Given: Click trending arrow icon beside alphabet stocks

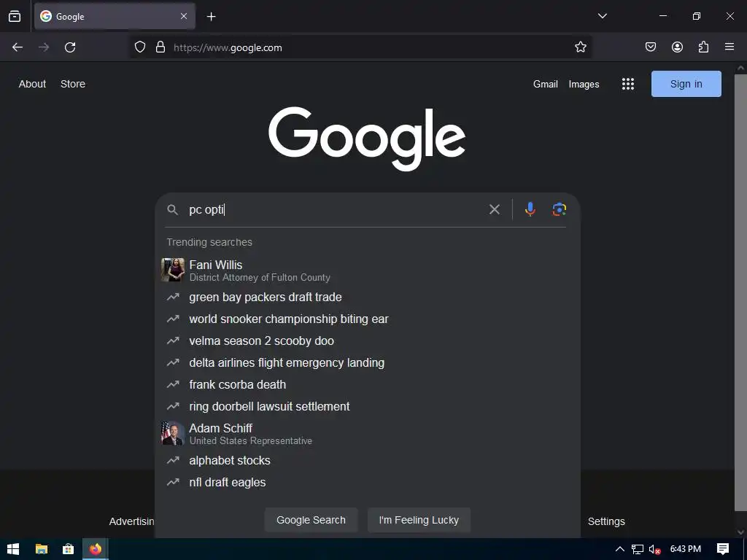Looking at the screenshot, I should click(x=173, y=461).
